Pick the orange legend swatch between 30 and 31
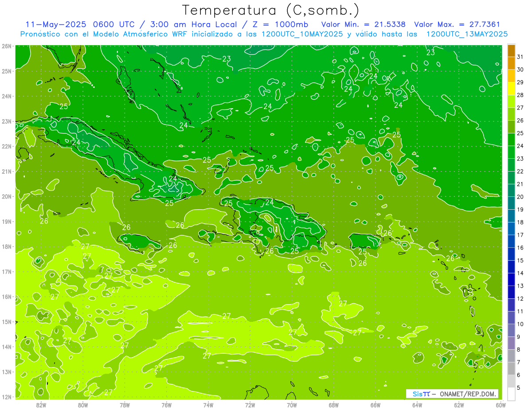Image resolution: width=532 pixels, height=411 pixels. click(x=511, y=63)
